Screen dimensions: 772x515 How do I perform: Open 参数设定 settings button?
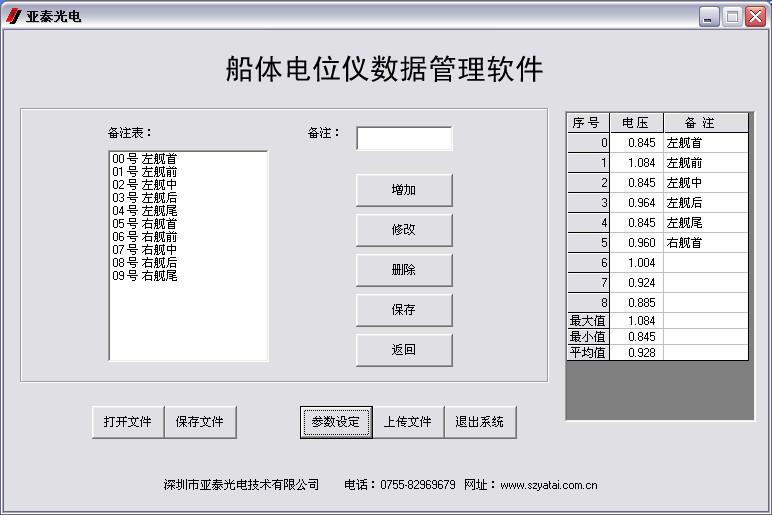[x=336, y=422]
